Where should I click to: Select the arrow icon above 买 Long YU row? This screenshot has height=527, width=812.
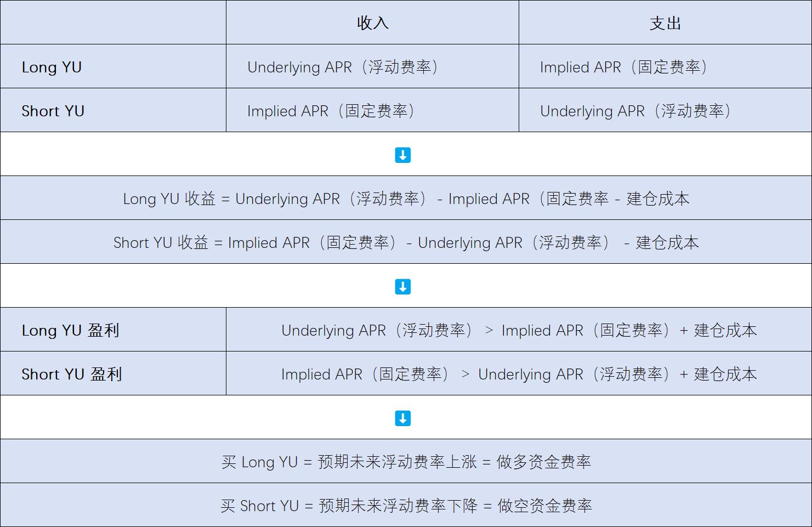tap(403, 417)
